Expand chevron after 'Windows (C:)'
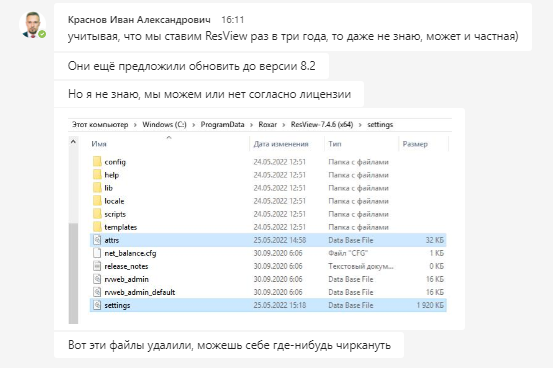The height and width of the screenshot is (368, 553). (193, 125)
